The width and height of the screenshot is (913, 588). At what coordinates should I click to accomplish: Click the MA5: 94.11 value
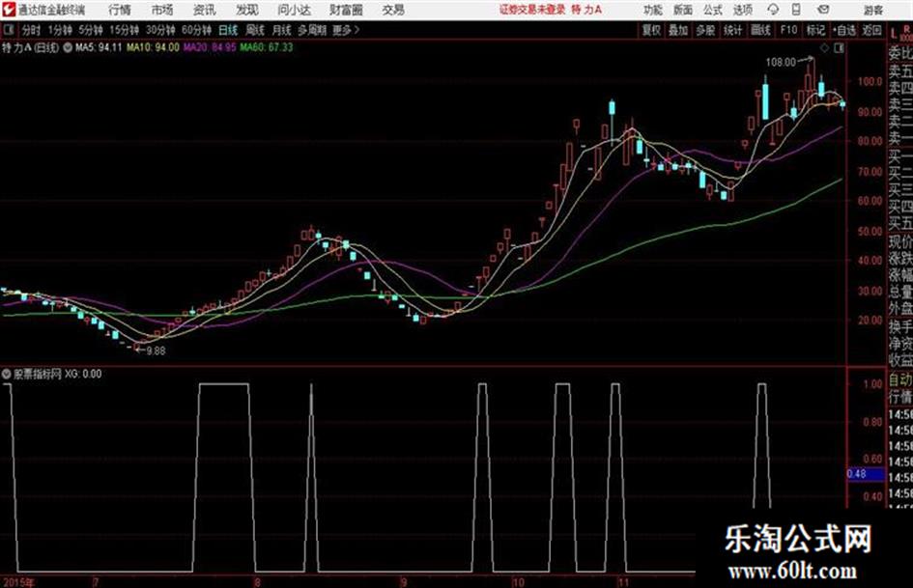pyautogui.click(x=99, y=47)
